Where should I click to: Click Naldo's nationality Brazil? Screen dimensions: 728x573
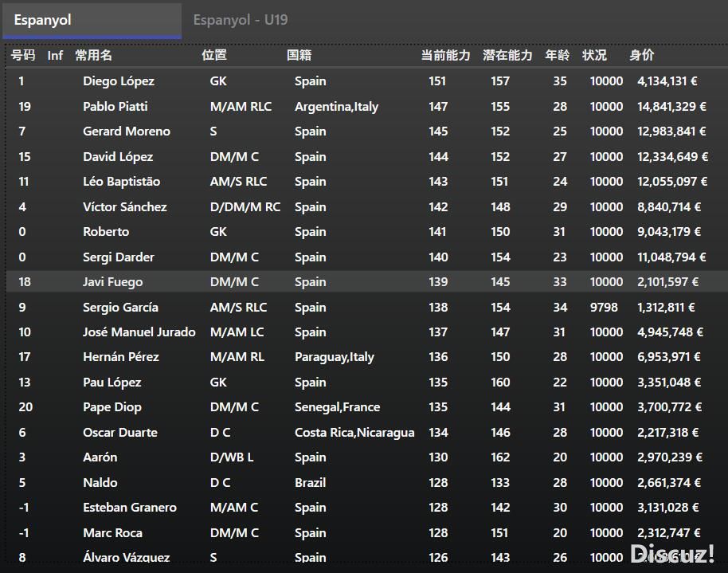pos(310,483)
